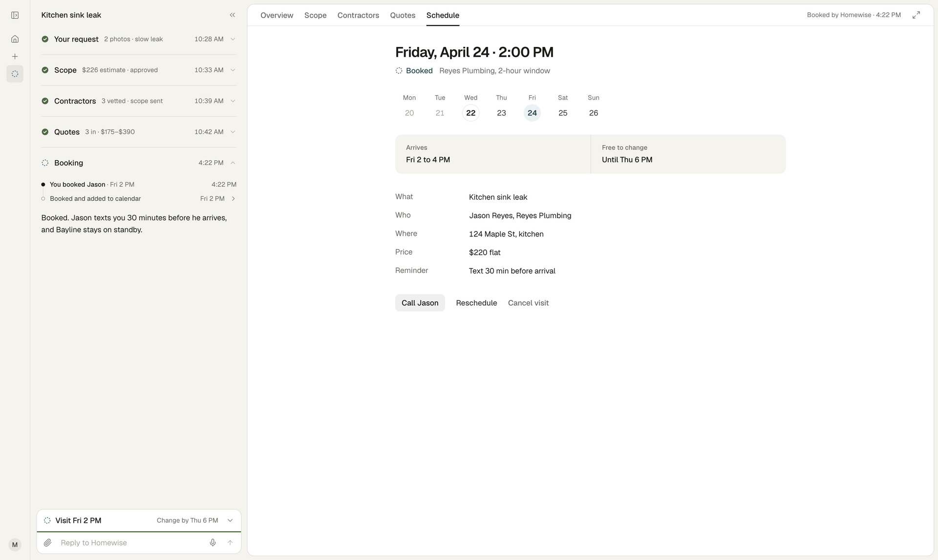
Task: Expand panel using the top-right expand arrows icon
Action: click(x=916, y=15)
